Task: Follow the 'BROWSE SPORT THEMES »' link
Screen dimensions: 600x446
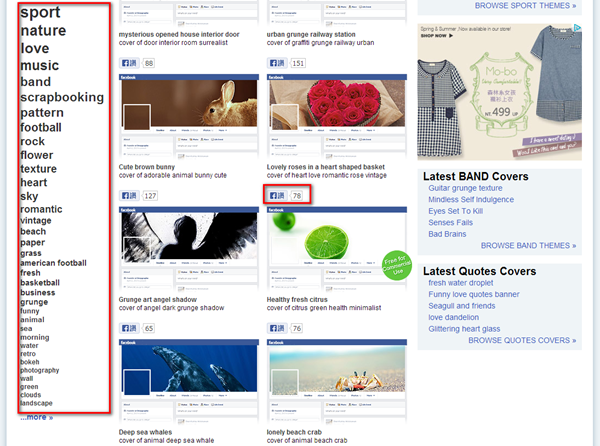Action: pyautogui.click(x=525, y=6)
